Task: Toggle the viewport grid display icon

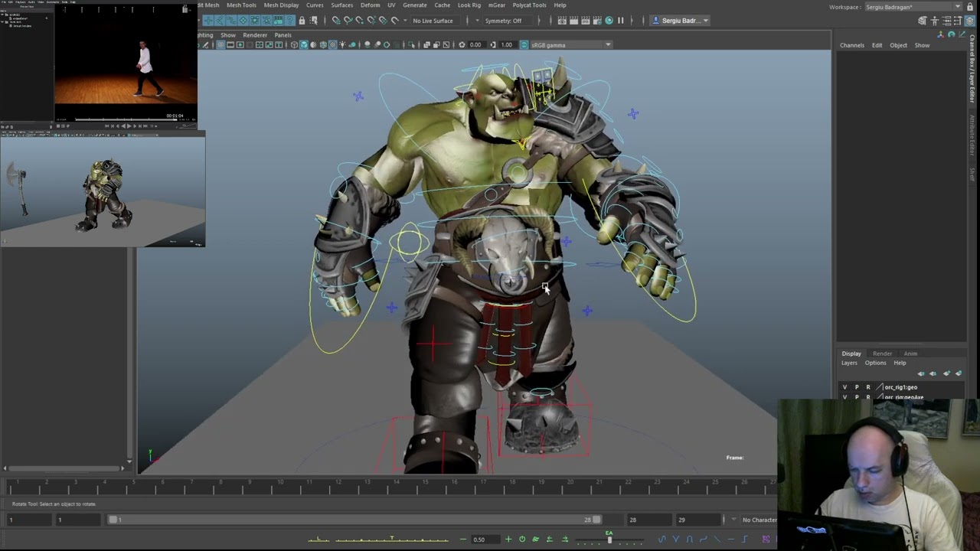Action: point(220,44)
